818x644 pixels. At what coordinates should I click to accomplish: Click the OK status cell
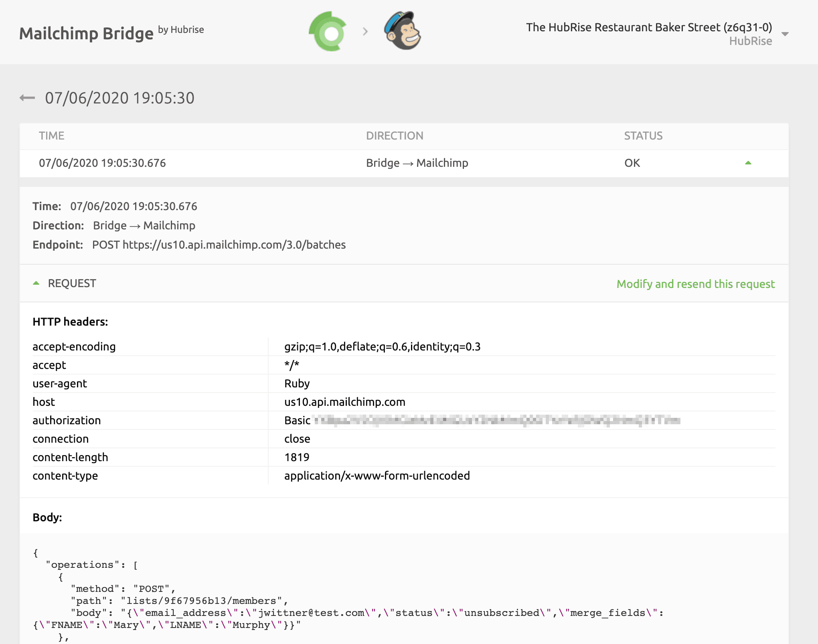point(632,163)
